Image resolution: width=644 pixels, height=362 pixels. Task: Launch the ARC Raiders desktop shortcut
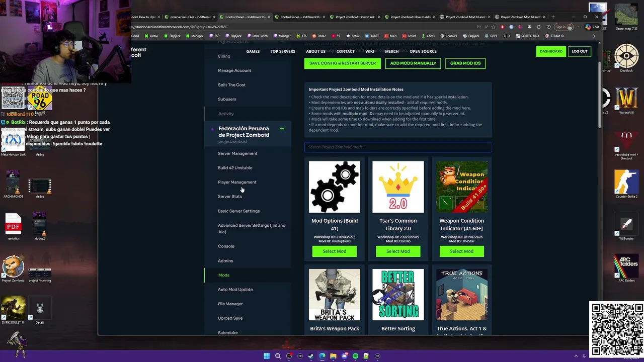[626, 269]
